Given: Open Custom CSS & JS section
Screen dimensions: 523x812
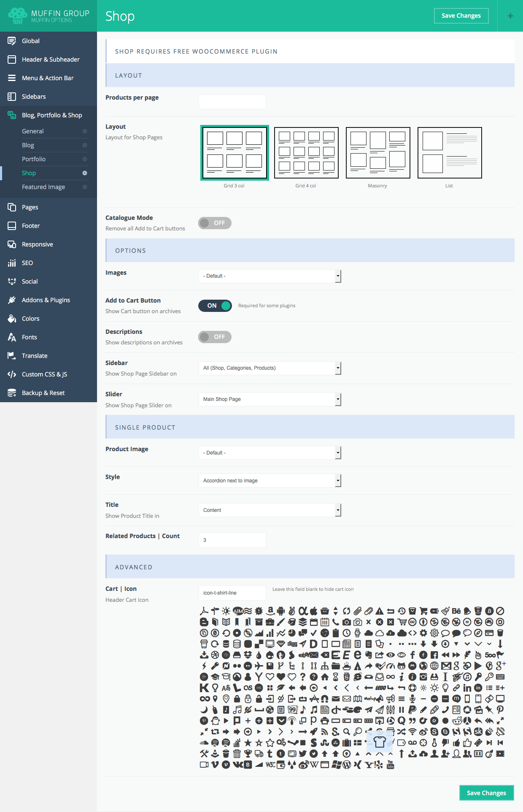Looking at the screenshot, I should (x=49, y=374).
